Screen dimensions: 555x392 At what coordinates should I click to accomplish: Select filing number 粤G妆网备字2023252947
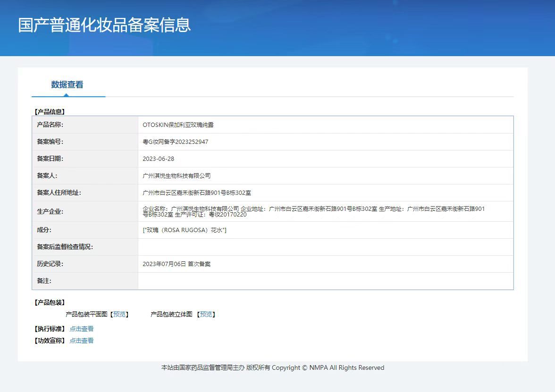(x=176, y=142)
